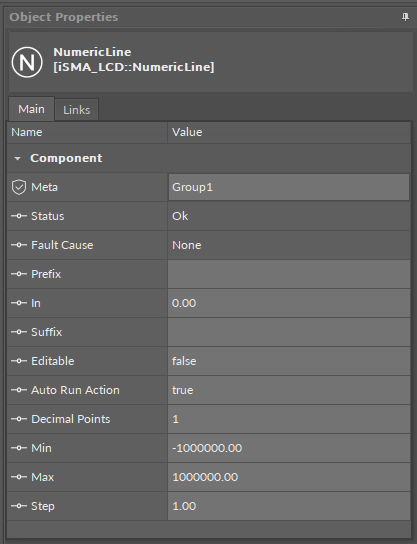The image size is (417, 544).
Task: Click the slot icon next to Prefix
Action: [19, 274]
